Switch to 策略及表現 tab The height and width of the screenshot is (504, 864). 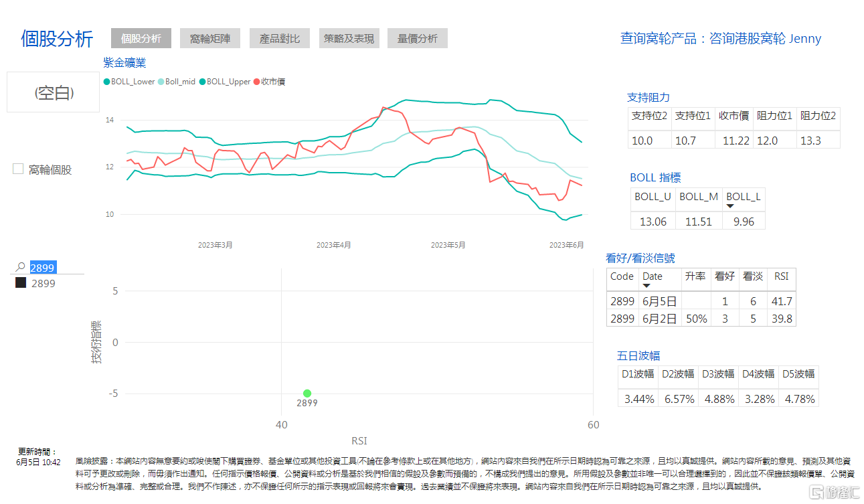click(x=349, y=38)
